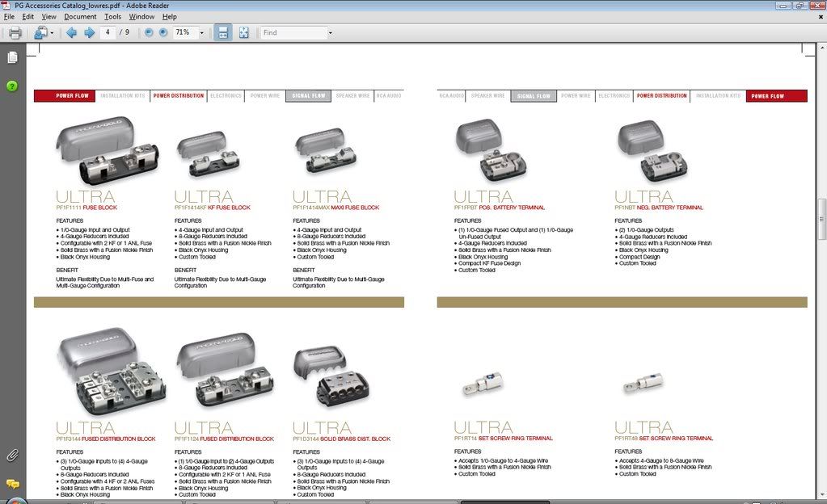Click the 'Accepts 1/0-Gauge to 4-Gauge Wire' line
The width and height of the screenshot is (827, 504).
pos(503,460)
